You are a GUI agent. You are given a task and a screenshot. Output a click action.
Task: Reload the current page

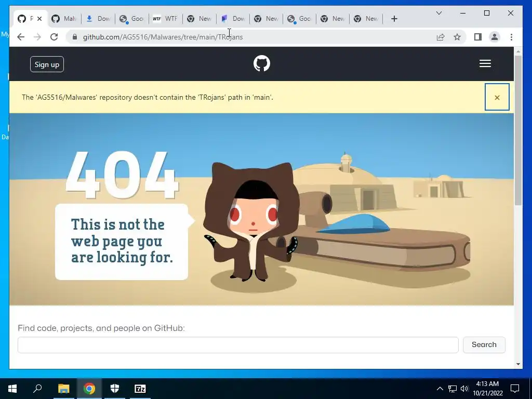54,37
